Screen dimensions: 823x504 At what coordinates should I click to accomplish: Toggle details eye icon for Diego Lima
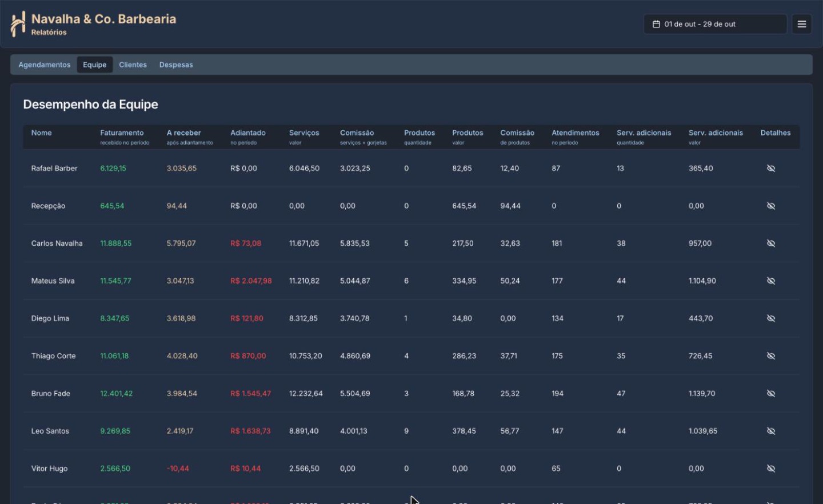[771, 318]
